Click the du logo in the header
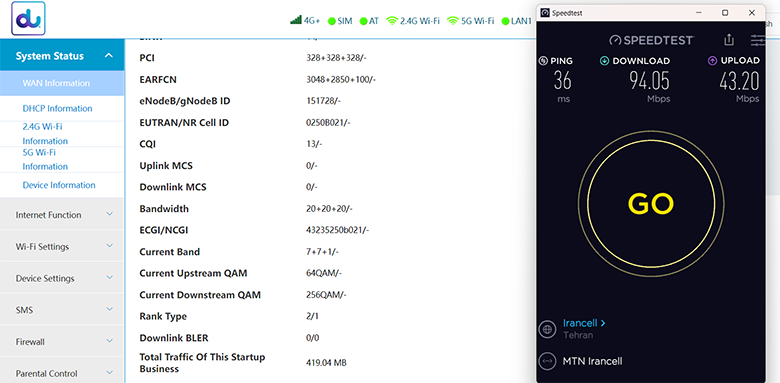This screenshot has height=383, width=780. [x=28, y=18]
